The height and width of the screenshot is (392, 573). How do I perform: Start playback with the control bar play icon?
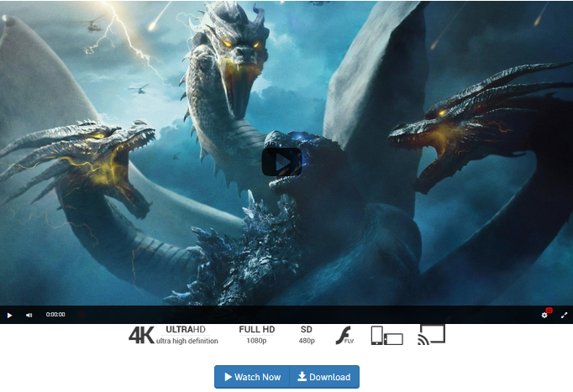pos(9,315)
